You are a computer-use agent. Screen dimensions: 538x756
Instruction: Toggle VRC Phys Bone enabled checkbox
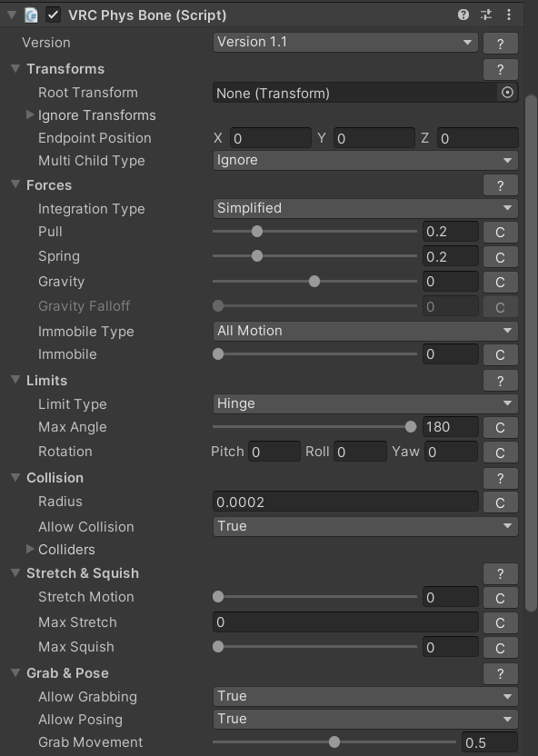point(53,15)
